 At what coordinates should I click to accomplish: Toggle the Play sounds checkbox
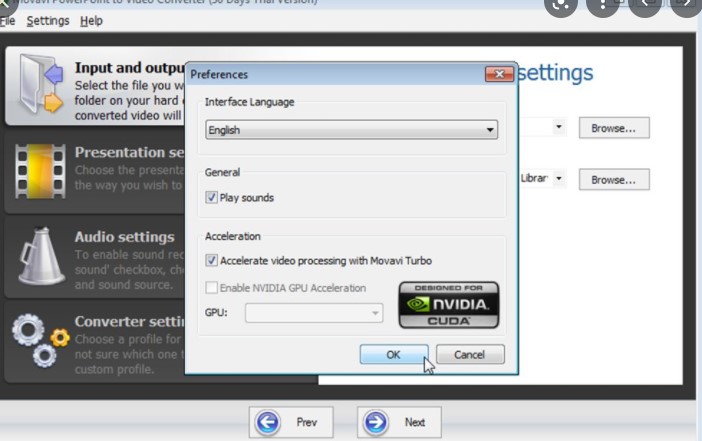[211, 197]
